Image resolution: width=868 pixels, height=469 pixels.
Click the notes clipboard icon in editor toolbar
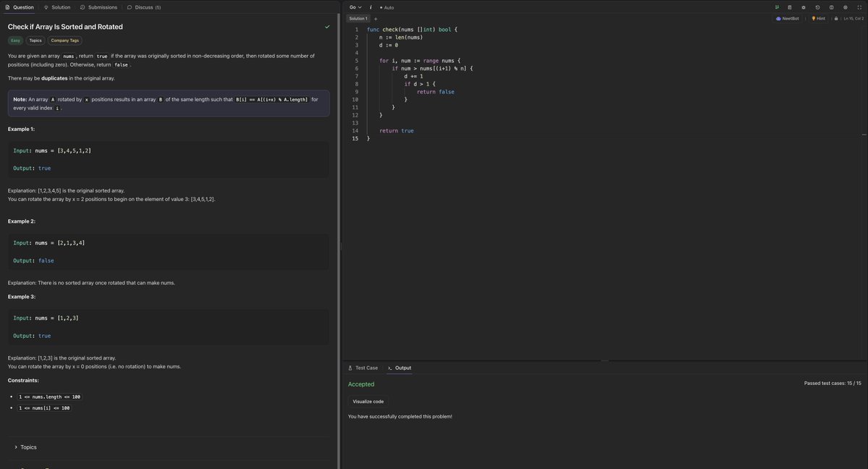790,7
